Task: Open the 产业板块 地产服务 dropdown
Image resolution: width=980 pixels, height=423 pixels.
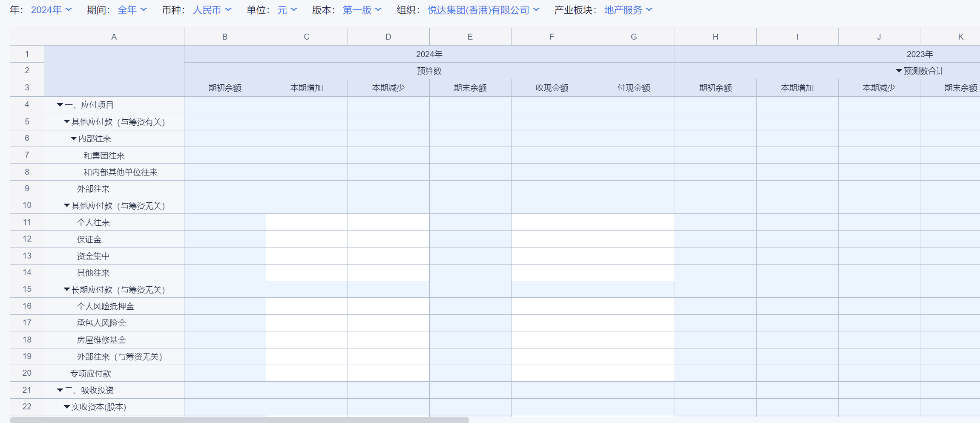Action: (x=628, y=10)
